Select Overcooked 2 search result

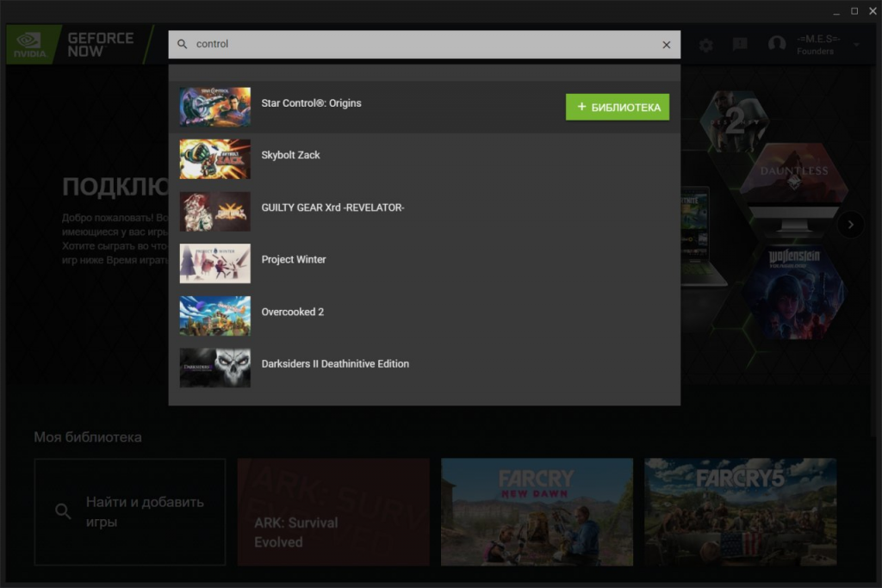coord(424,315)
